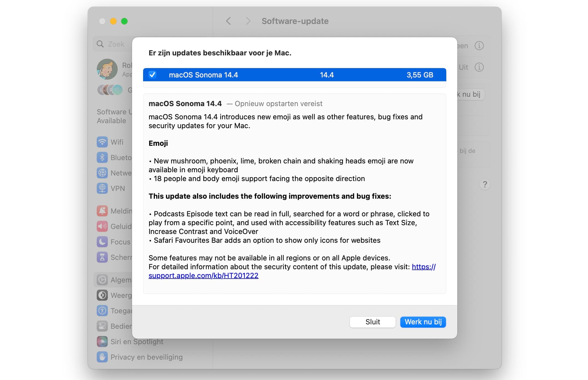Image resolution: width=588 pixels, height=380 pixels.
Task: Click the question mark help button
Action: (485, 184)
